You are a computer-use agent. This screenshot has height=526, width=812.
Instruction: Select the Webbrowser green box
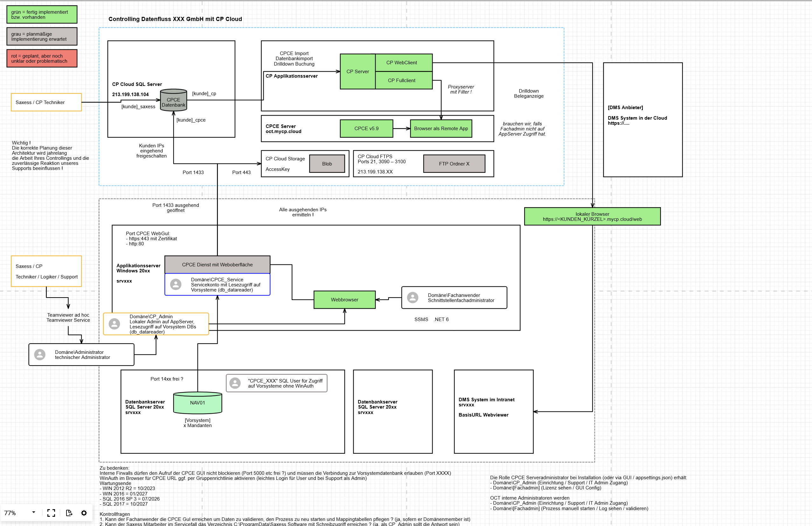click(x=344, y=300)
